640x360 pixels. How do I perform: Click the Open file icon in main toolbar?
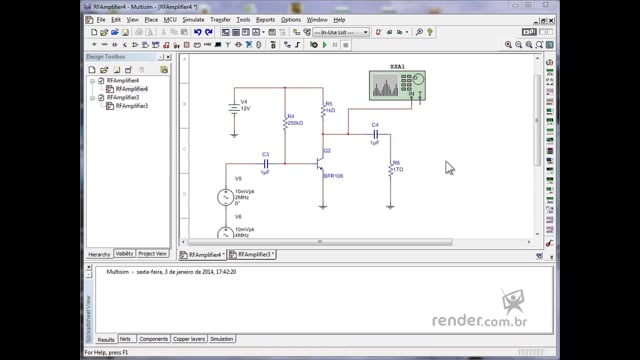(x=104, y=32)
